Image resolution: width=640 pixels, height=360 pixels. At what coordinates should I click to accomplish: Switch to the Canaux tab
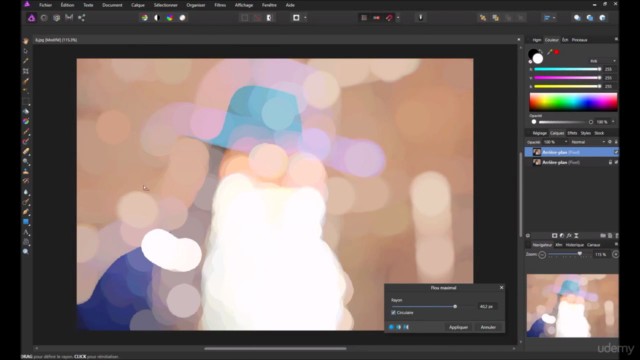click(x=593, y=245)
